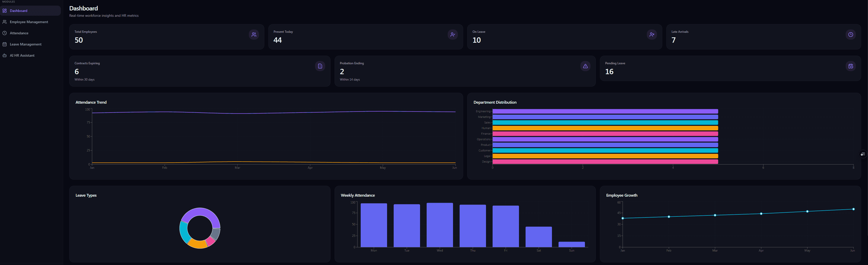Click the pink Finance bar in department chart
The width and height of the screenshot is (868, 265).
605,134
